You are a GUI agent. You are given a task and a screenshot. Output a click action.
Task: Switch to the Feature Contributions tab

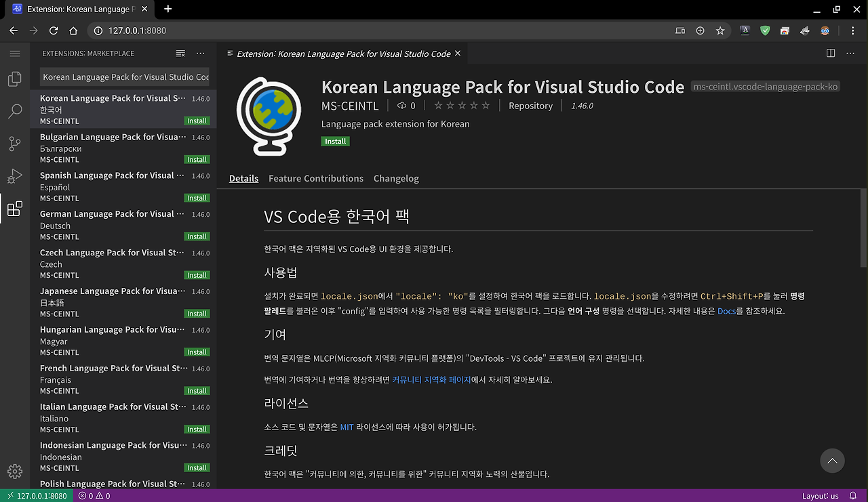[316, 178]
